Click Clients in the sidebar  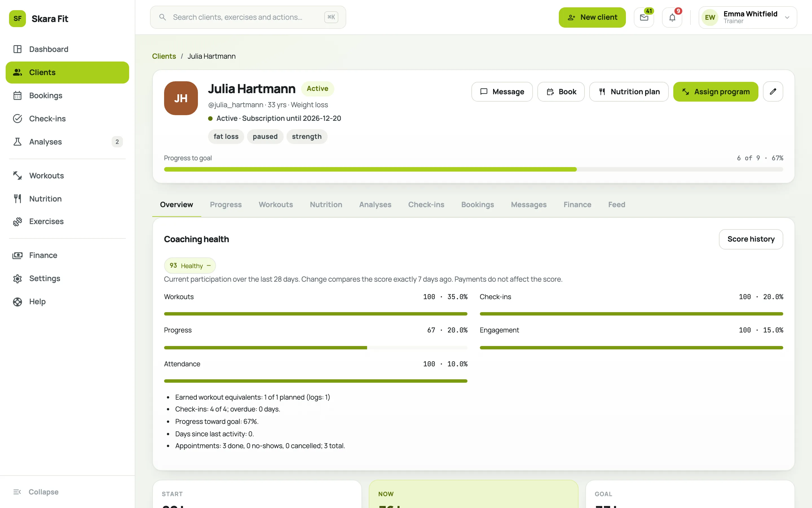67,72
